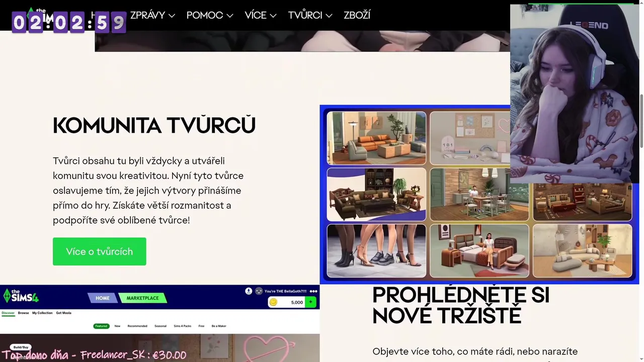
Task: Click the profile avatar icon beside username
Action: click(x=259, y=291)
